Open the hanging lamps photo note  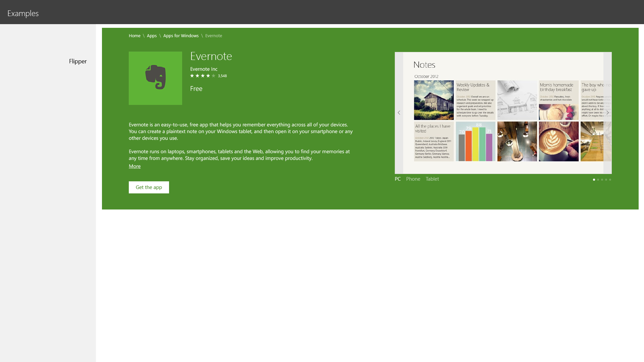pos(517,141)
